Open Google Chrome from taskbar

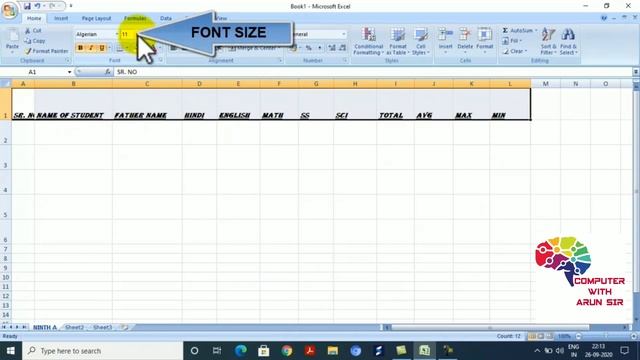click(287, 351)
